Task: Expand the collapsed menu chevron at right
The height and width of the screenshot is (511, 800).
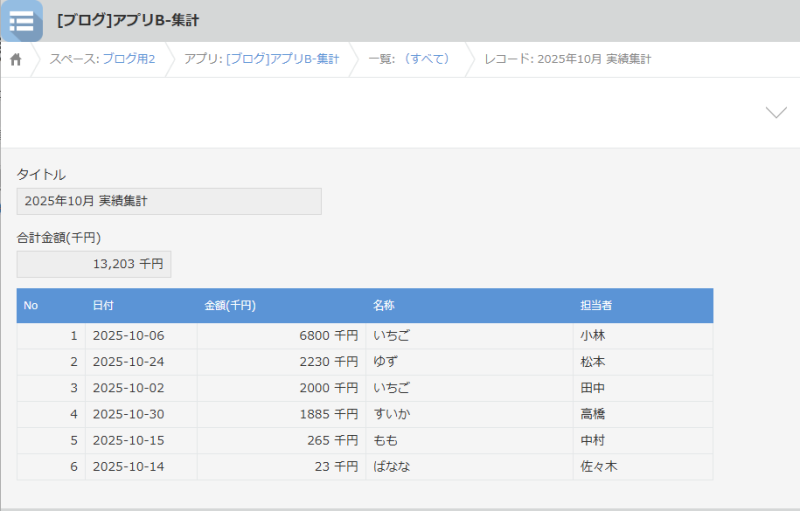Action: pos(775,113)
